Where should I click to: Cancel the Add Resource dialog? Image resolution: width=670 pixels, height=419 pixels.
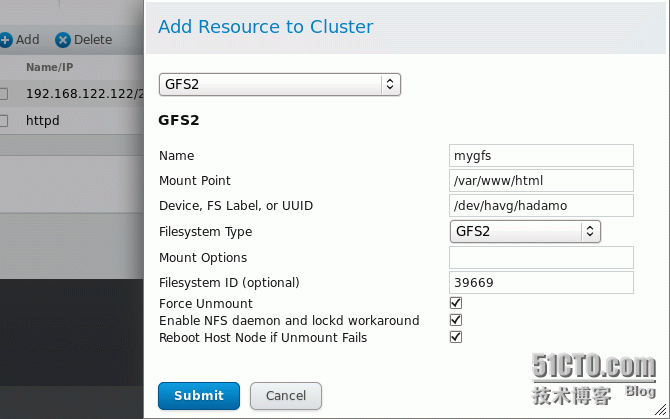tap(286, 396)
